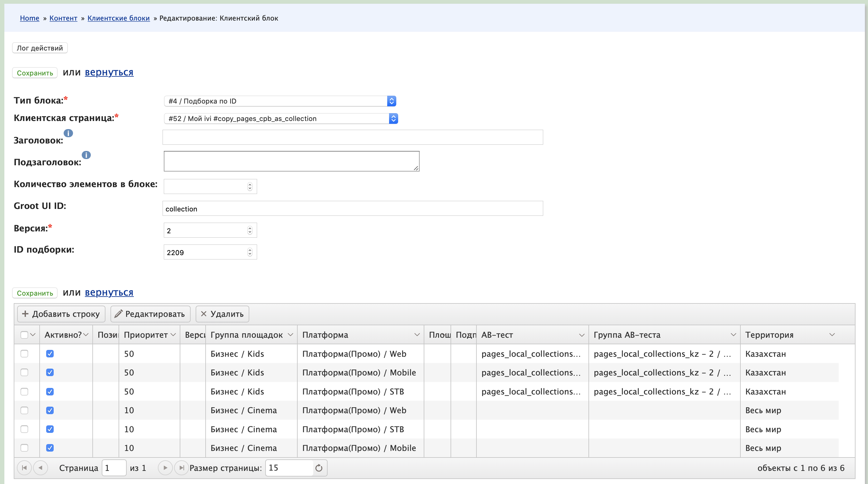Click the top Сохранить button
Screen dimensions: 868x484
pyautogui.click(x=35, y=73)
